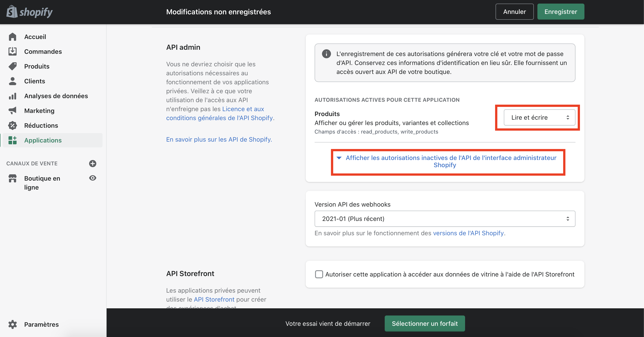Click the Shopify logo in header
644x337 pixels.
point(30,12)
